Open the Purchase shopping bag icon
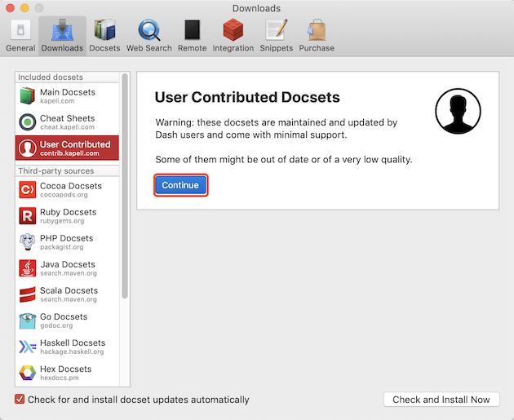This screenshot has height=420, width=514. (317, 30)
